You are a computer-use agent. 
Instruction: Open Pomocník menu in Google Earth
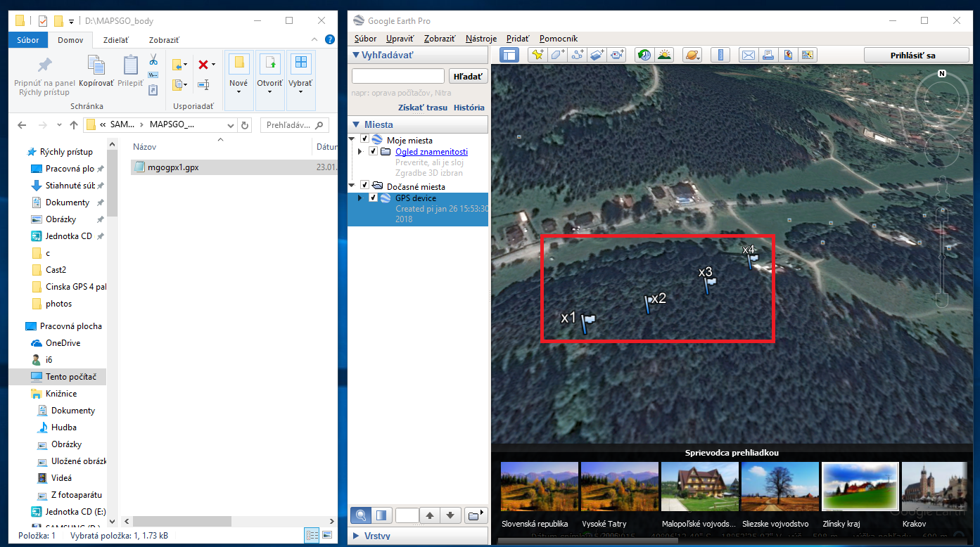pyautogui.click(x=559, y=39)
